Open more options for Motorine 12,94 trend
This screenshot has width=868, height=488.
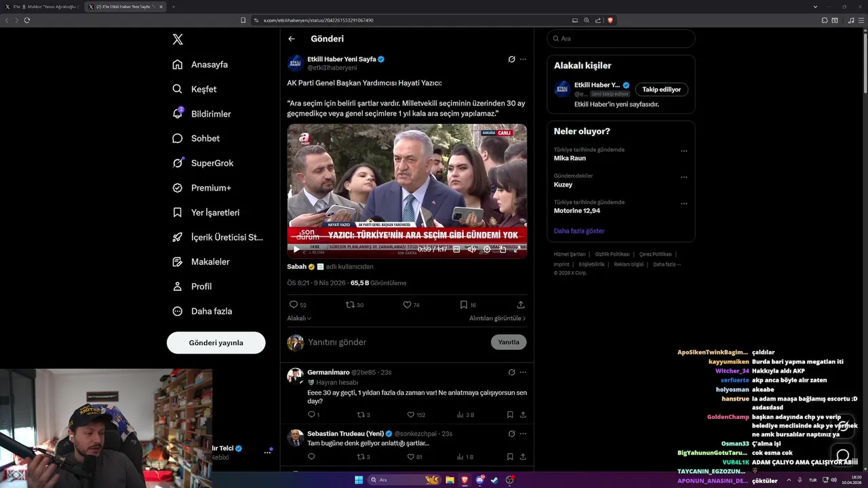point(684,203)
